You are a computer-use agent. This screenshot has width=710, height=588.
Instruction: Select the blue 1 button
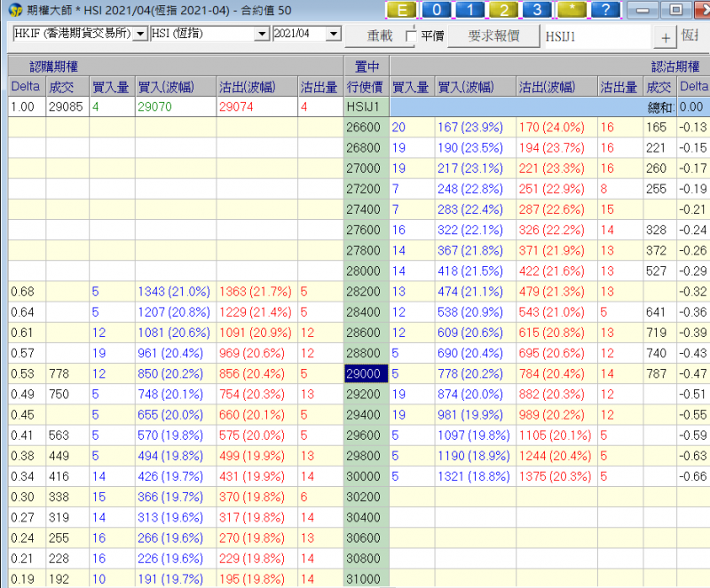pos(471,11)
